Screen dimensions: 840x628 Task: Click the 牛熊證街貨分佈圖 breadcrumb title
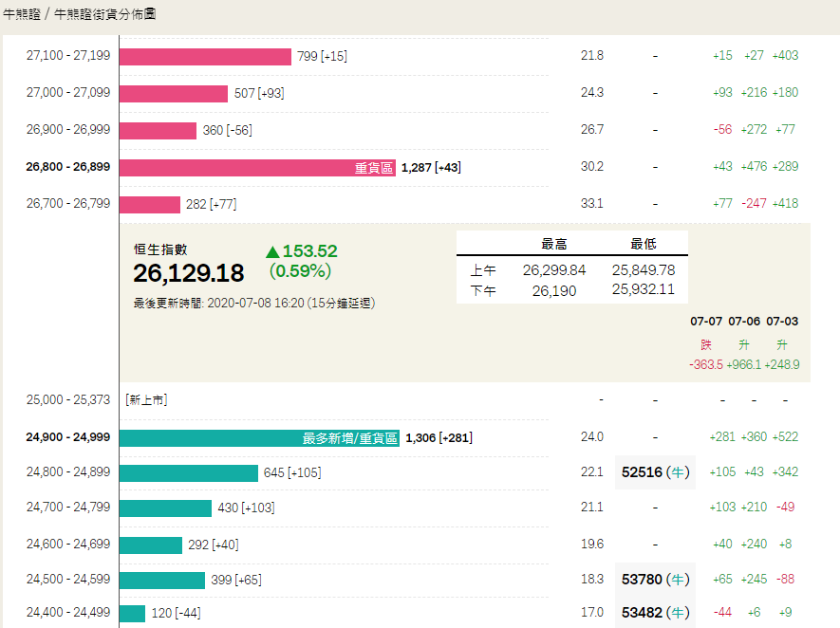pos(105,14)
